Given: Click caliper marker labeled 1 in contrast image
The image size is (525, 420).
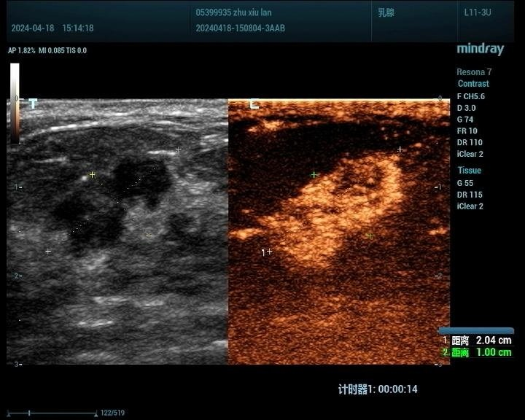Looking at the screenshot, I should click(x=268, y=252).
